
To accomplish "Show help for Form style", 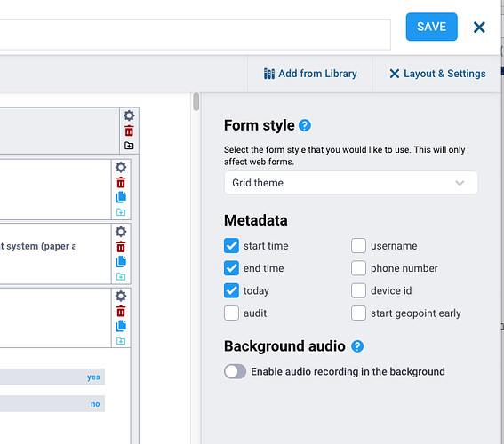I will [305, 125].
